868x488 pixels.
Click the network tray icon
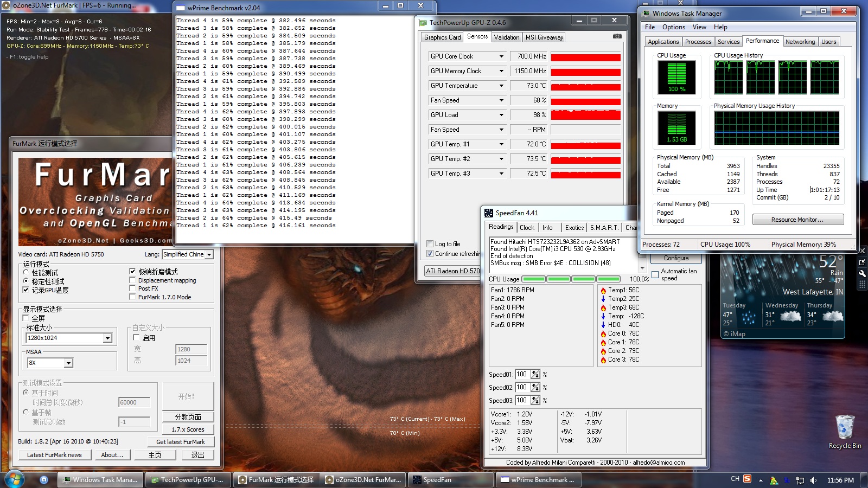[800, 480]
